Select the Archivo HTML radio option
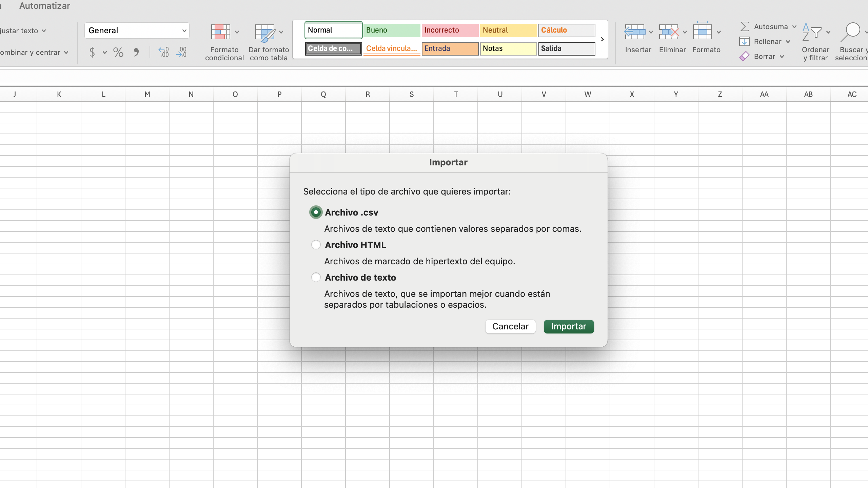868x488 pixels. click(316, 245)
